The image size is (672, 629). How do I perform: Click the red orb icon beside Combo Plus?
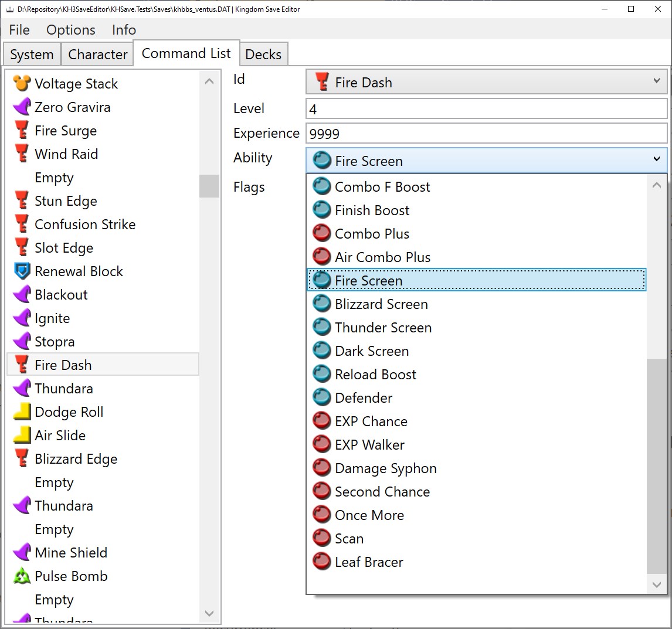[x=322, y=233]
